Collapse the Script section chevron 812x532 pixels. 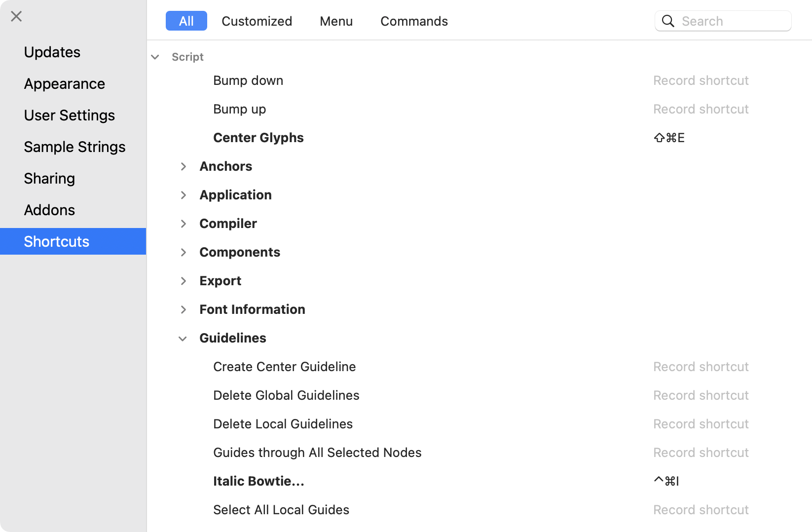pyautogui.click(x=155, y=57)
